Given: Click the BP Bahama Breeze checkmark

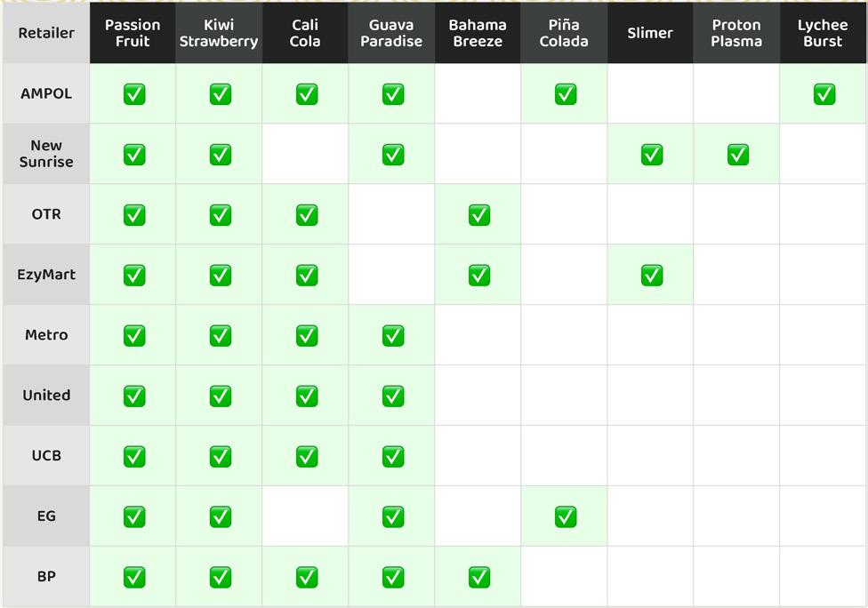Looking at the screenshot, I should 478,577.
